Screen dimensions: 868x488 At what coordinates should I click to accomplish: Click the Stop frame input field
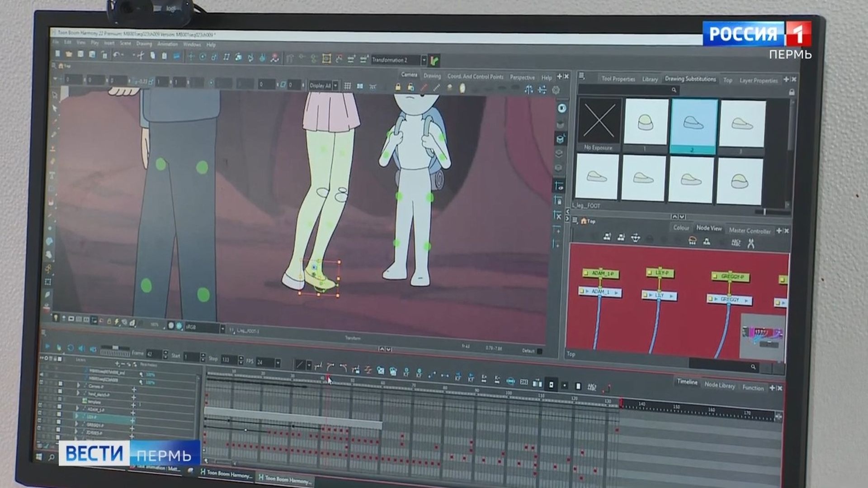[229, 360]
